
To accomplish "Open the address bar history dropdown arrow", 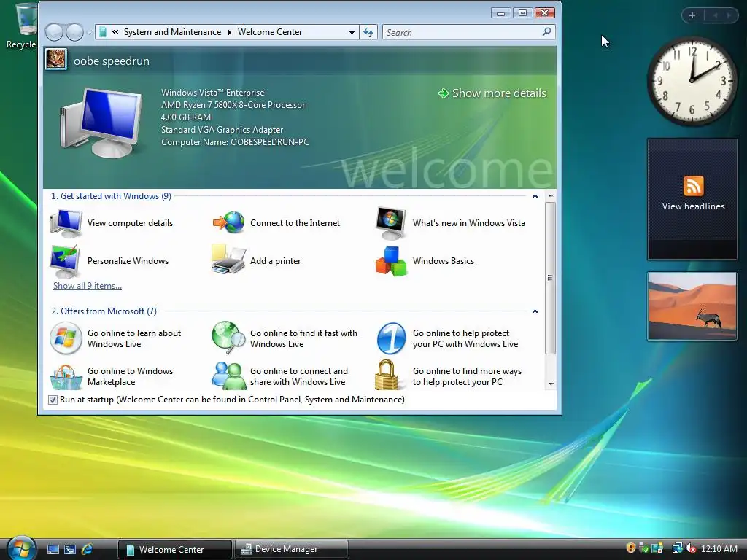I will click(352, 32).
